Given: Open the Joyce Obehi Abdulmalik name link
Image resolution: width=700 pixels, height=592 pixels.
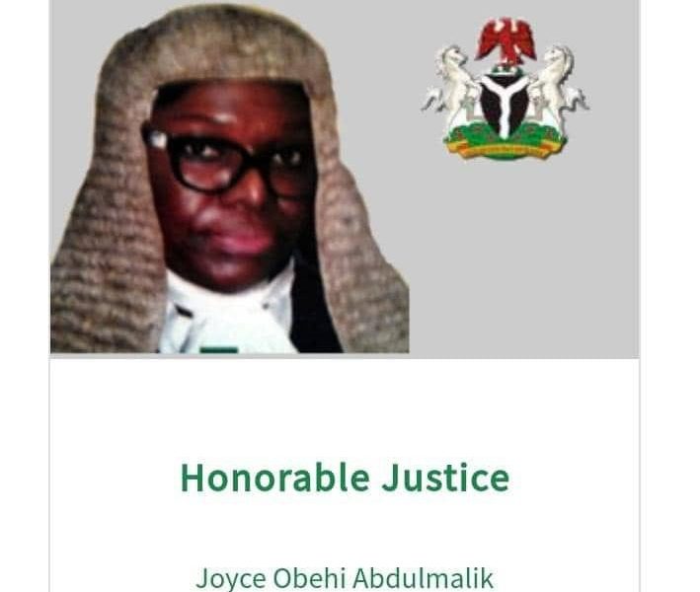Looking at the screenshot, I should coord(345,578).
